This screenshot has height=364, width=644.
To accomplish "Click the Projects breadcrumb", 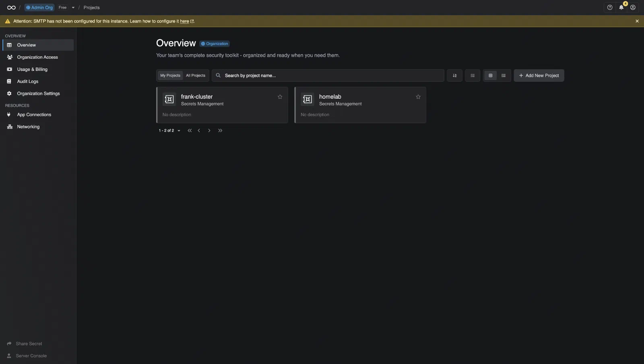I will [x=91, y=8].
